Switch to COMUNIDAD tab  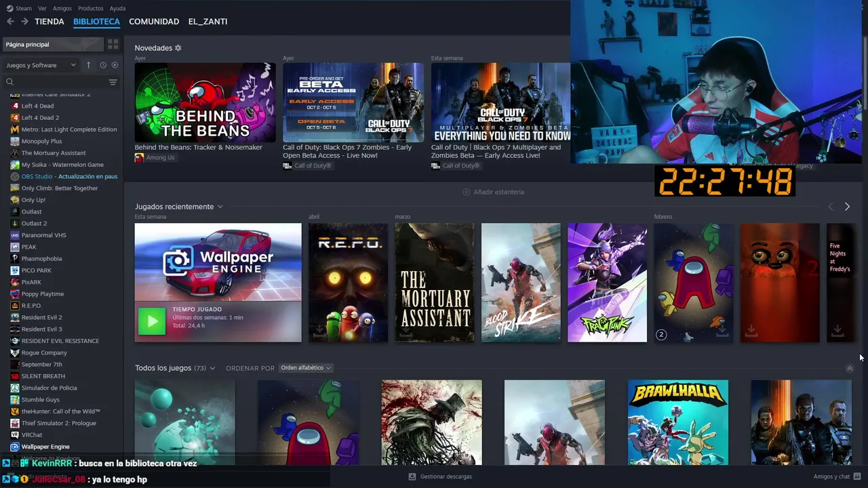154,22
